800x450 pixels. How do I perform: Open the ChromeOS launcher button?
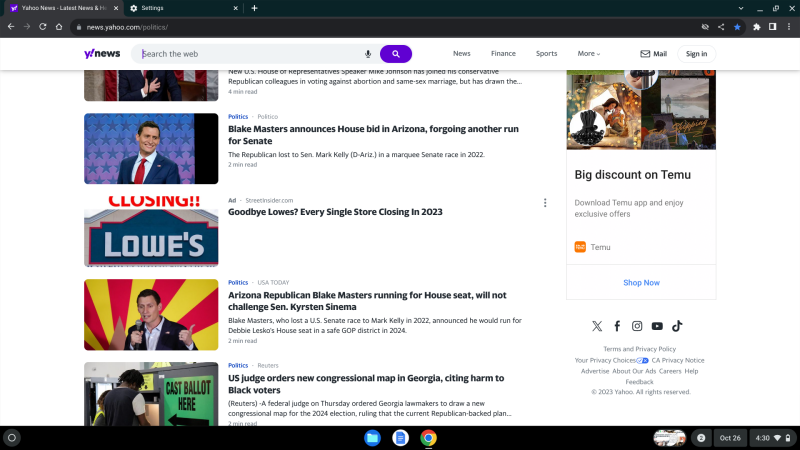(x=12, y=438)
